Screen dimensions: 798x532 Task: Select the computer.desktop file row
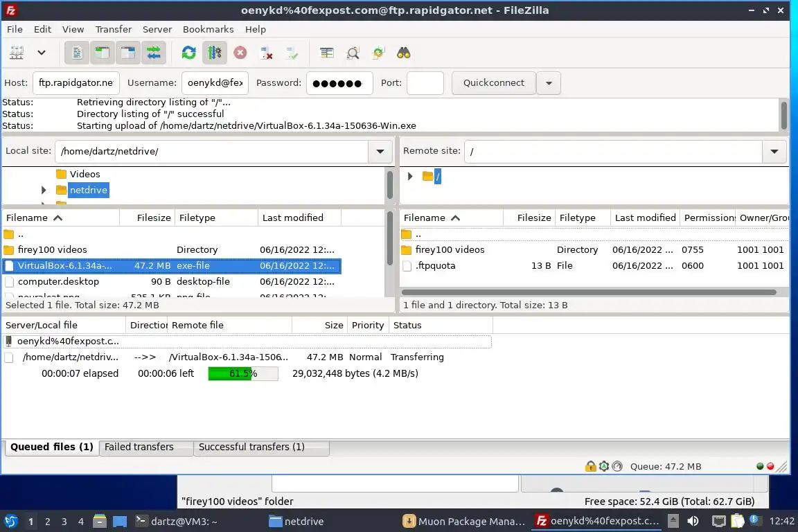(x=172, y=281)
